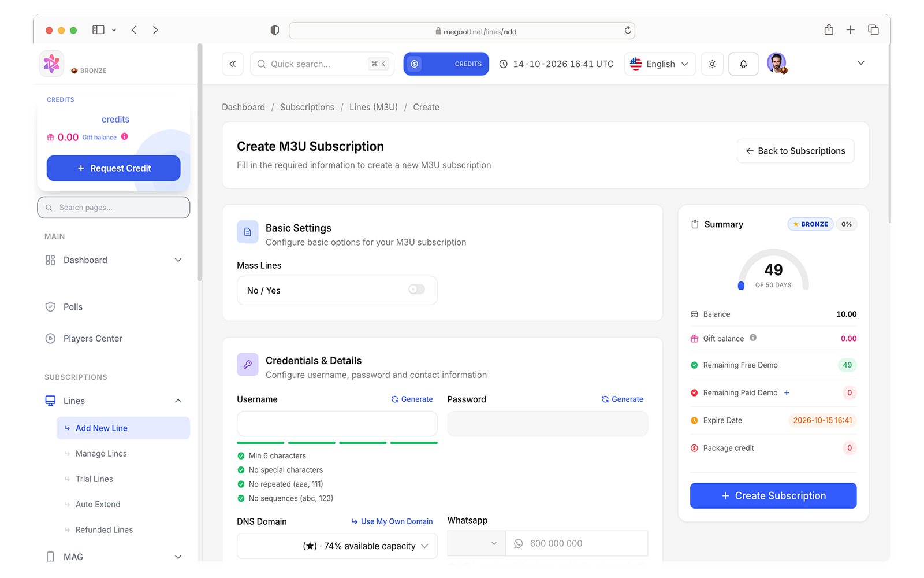
Task: Click the browser share icon
Action: 829,29
